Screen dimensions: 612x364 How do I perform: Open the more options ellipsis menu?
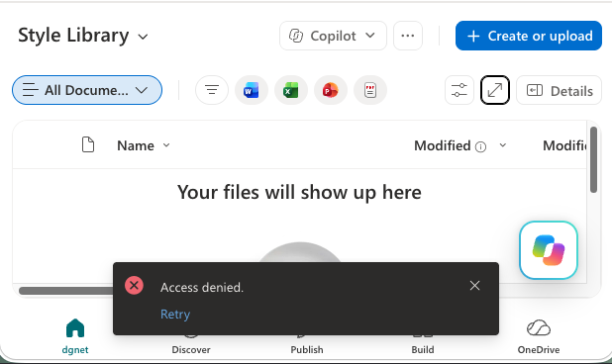coord(408,36)
